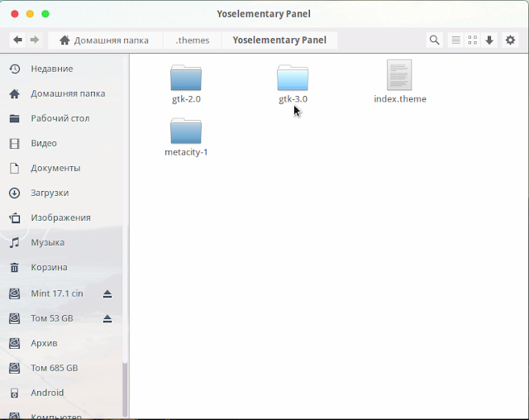529x420 pixels.
Task: Click the Архив drive icon
Action: pyautogui.click(x=15, y=343)
